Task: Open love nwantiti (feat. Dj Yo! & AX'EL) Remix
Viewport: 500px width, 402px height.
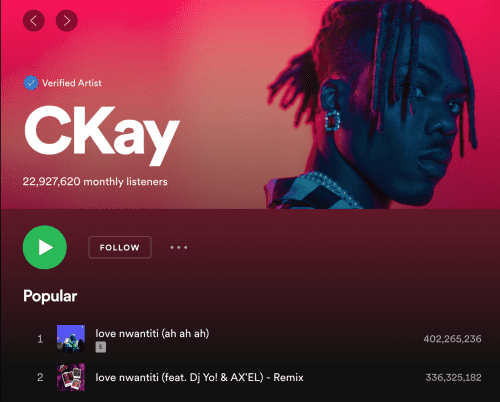Action: 199,377
